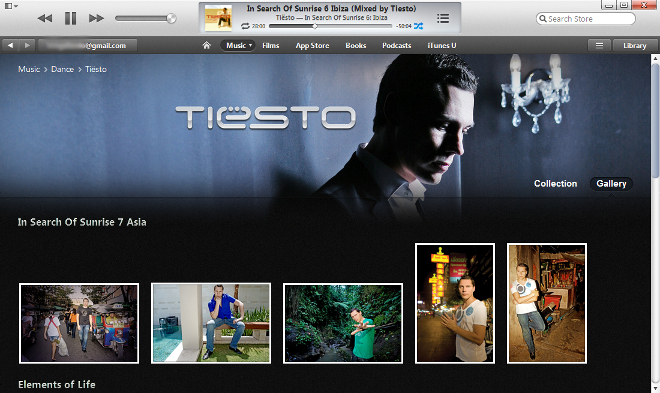
Task: Skip to the next track
Action: [x=96, y=18]
